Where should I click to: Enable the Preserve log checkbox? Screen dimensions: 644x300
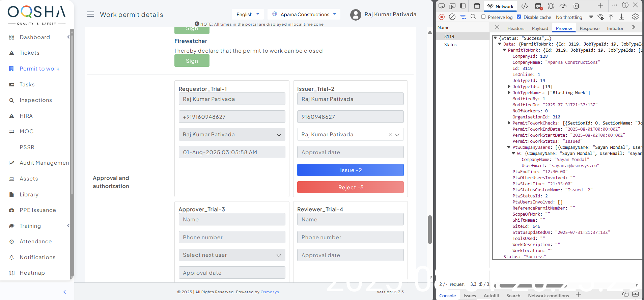pyautogui.click(x=483, y=17)
